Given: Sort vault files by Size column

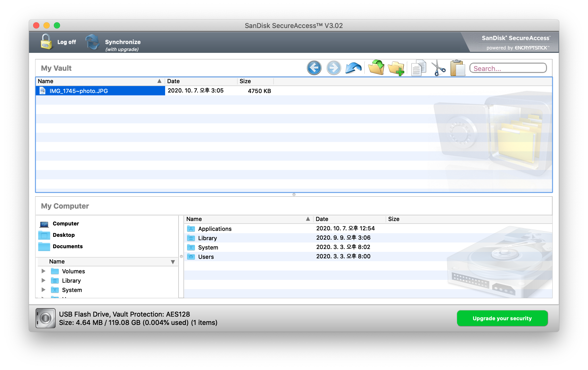Looking at the screenshot, I should pyautogui.click(x=255, y=81).
